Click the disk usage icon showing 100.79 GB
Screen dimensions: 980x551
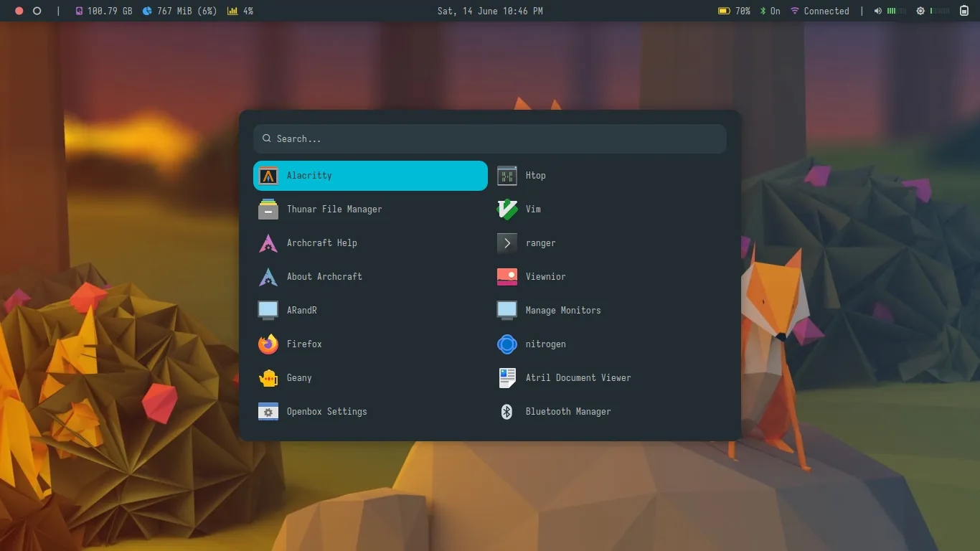[79, 11]
